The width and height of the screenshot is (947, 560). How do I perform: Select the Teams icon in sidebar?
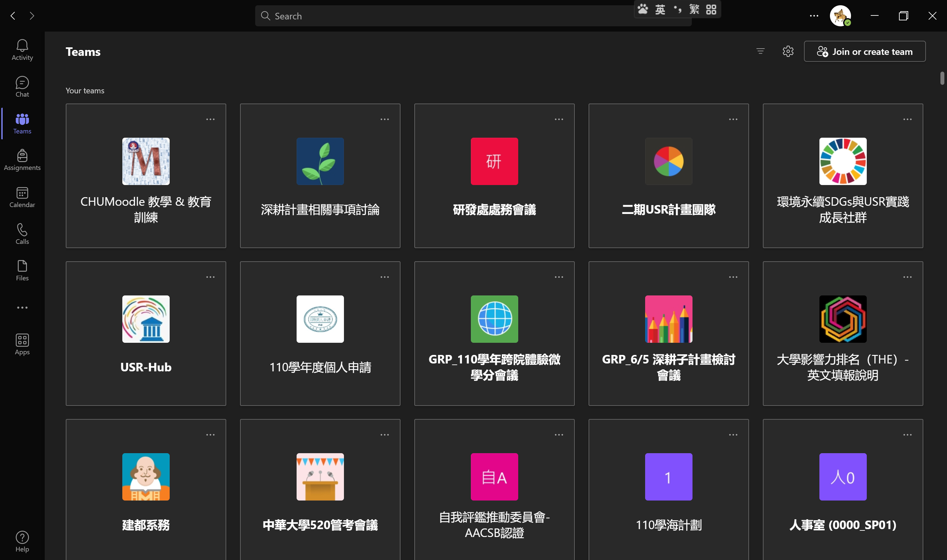click(x=22, y=123)
